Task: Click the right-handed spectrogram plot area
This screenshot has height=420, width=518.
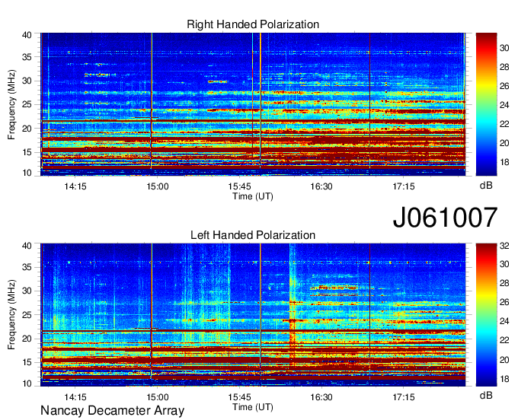Action: click(253, 104)
